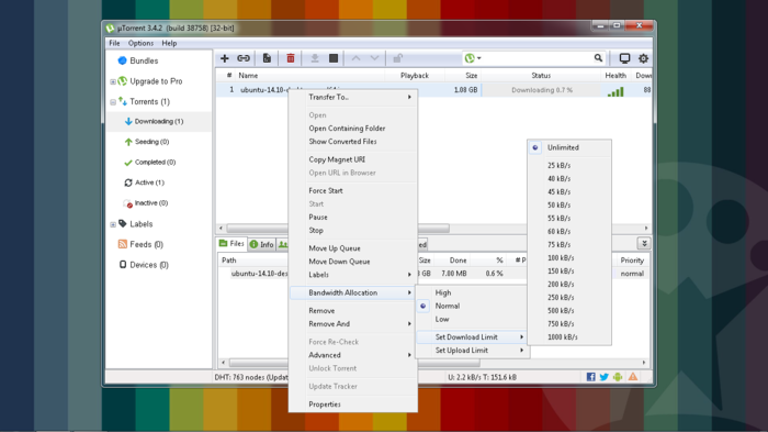Open the Options menu
Image resolution: width=768 pixels, height=432 pixels.
coord(140,43)
